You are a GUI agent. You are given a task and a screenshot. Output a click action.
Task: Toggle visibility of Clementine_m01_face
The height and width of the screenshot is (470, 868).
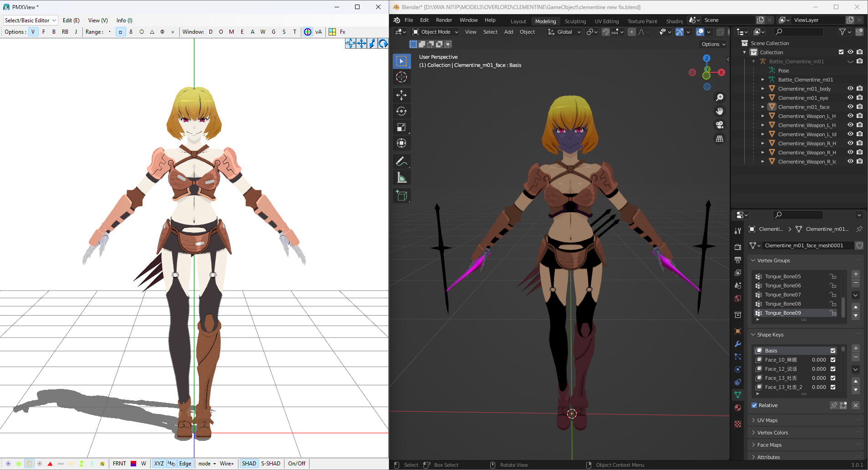click(x=850, y=107)
